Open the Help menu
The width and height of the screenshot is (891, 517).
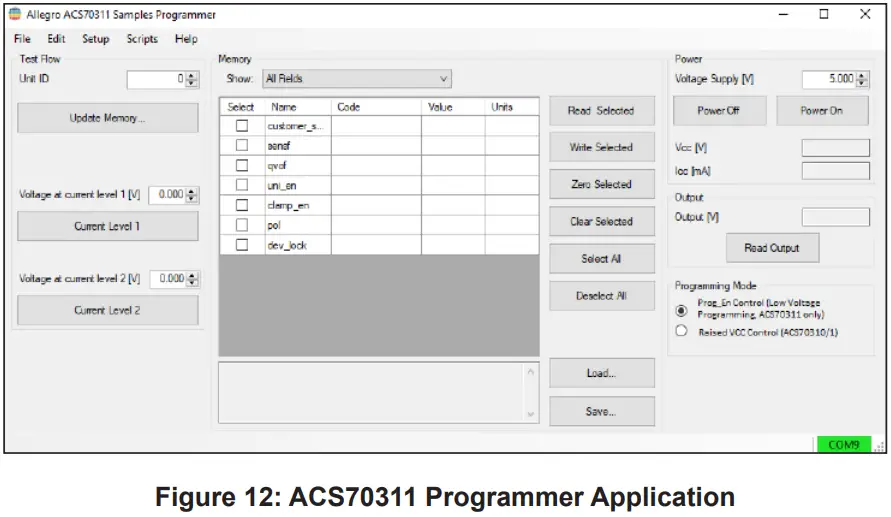point(186,39)
